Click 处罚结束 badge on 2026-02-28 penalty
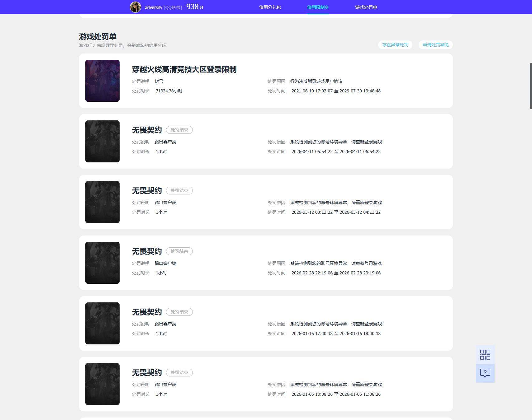Screen dimensions: 532x420 [x=179, y=251]
